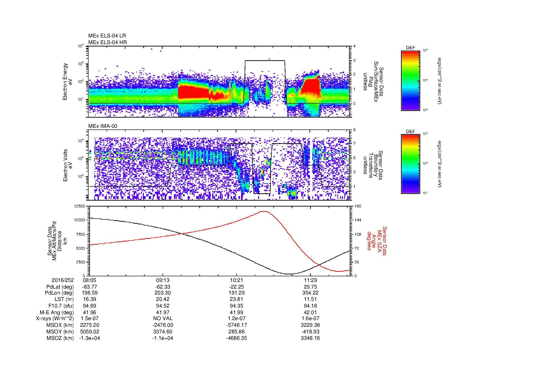Click the PdLat value '-83.77'

pos(89,287)
